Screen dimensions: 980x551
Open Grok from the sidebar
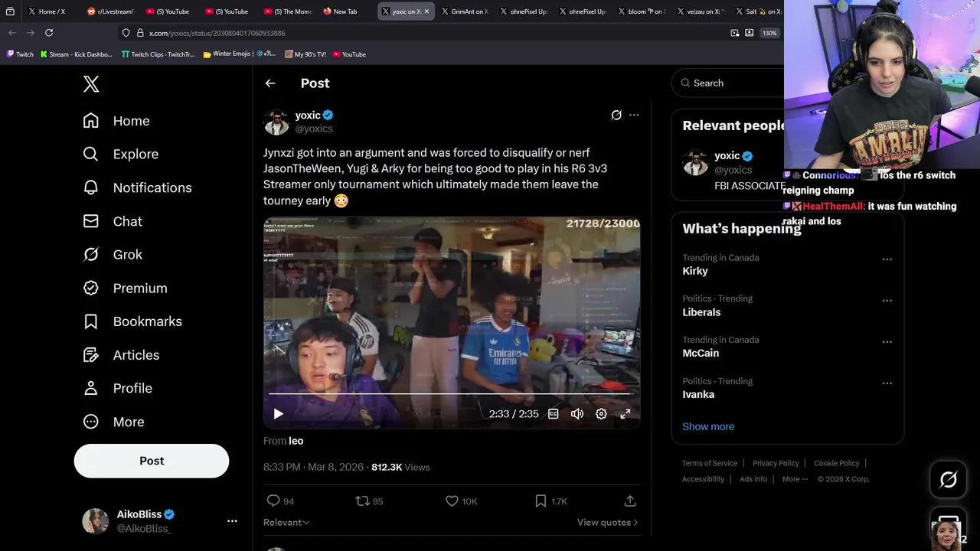(113, 255)
